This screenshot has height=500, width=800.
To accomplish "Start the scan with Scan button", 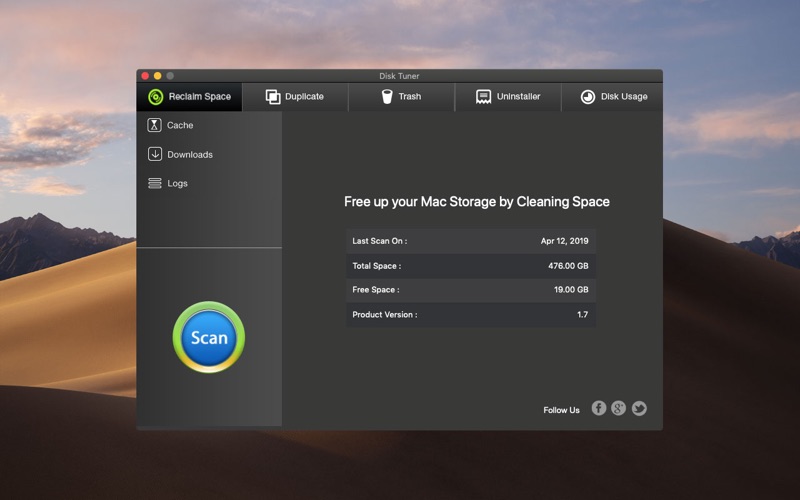I will point(209,337).
